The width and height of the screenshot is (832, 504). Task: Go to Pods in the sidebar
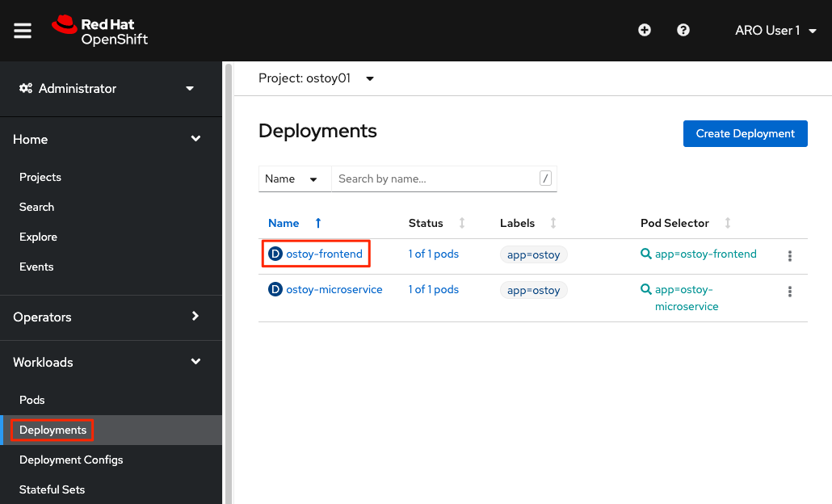click(x=32, y=400)
